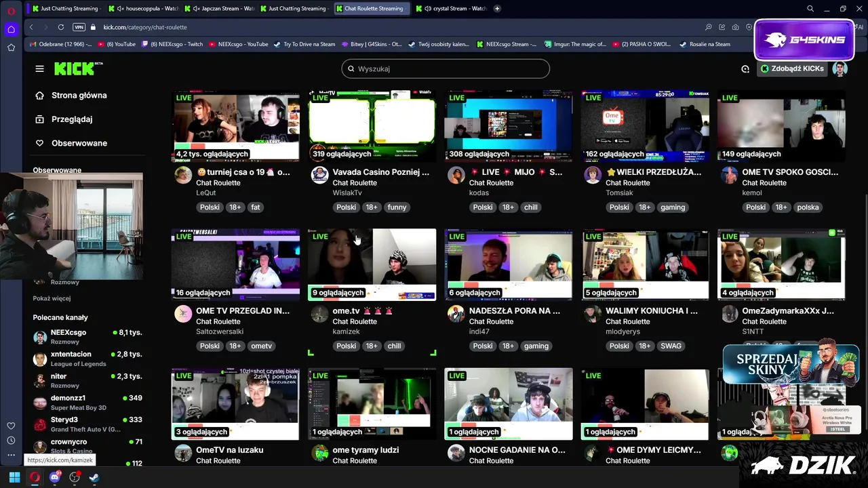Open niter recommended channel
This screenshot has width=868, height=488.
click(x=87, y=380)
